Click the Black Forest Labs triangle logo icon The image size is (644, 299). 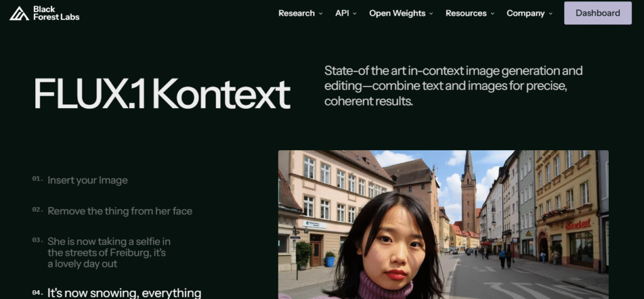[19, 13]
